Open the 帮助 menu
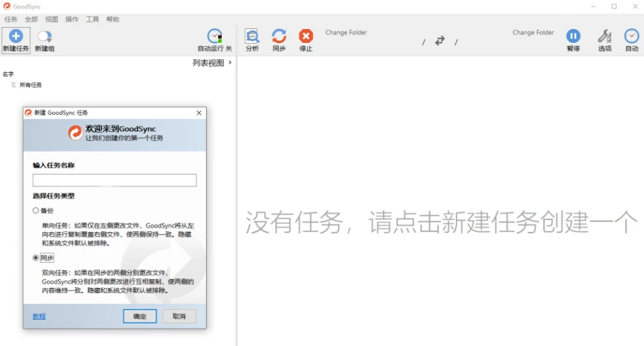The image size is (644, 346). [x=113, y=20]
